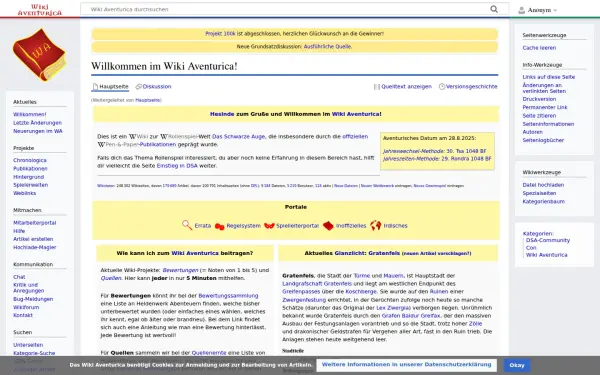Click the Anonym user avatar icon

[x=521, y=10]
